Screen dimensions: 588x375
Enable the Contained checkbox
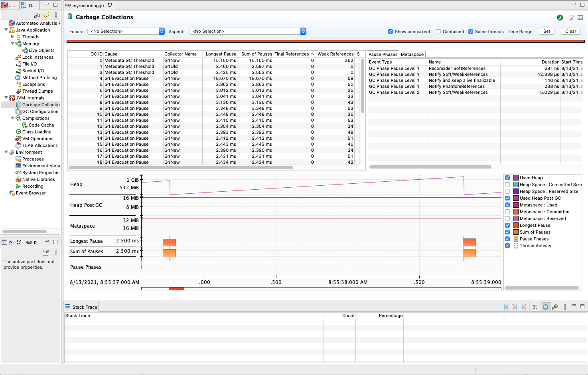point(438,32)
